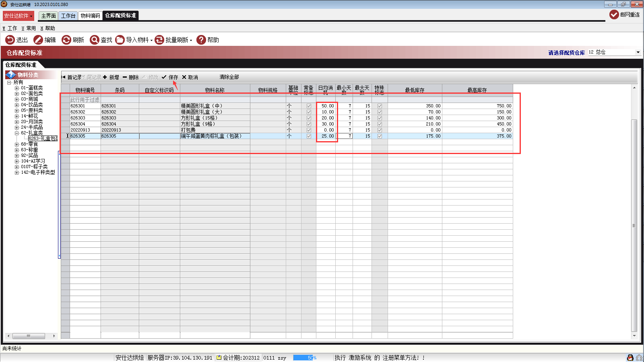Toggle 常备标志 checkbox for item 626304
This screenshot has height=362, width=644.
tap(309, 124)
